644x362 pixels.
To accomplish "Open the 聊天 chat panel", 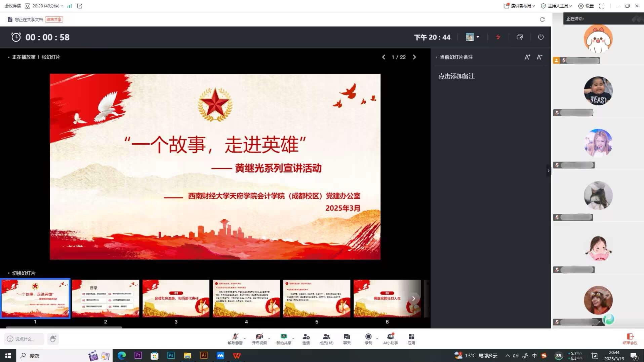I will 347,338.
